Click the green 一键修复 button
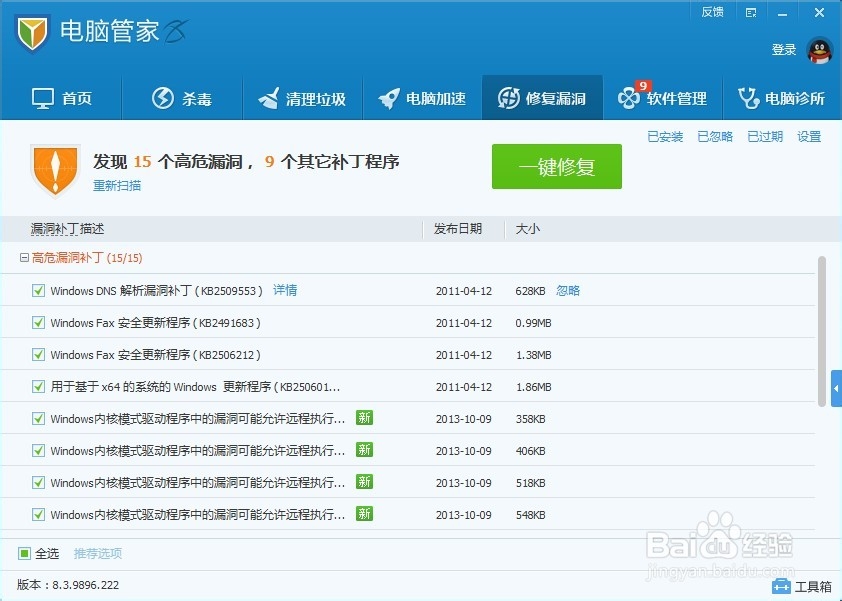The image size is (842, 601). (x=557, y=166)
